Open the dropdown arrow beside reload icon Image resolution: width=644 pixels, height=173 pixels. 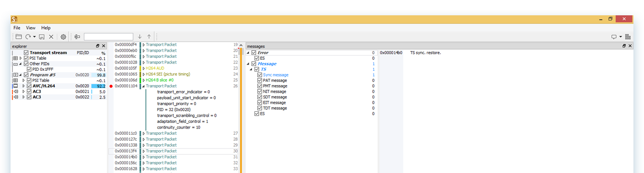[34, 37]
